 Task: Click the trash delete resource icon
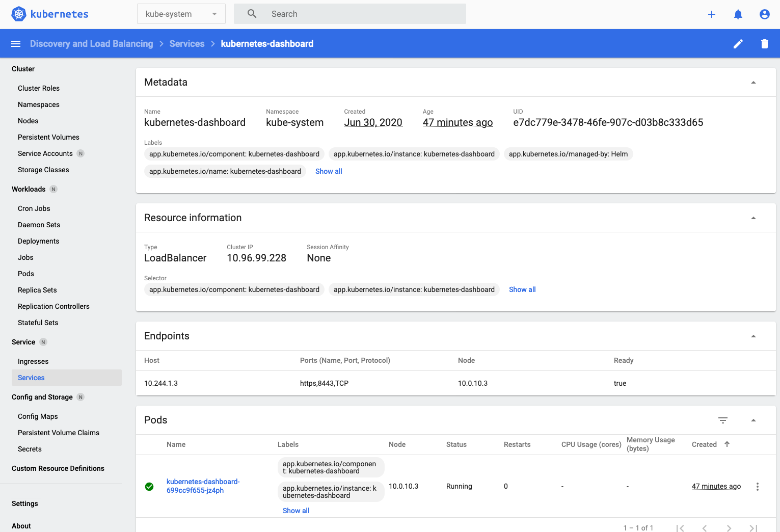pos(765,44)
